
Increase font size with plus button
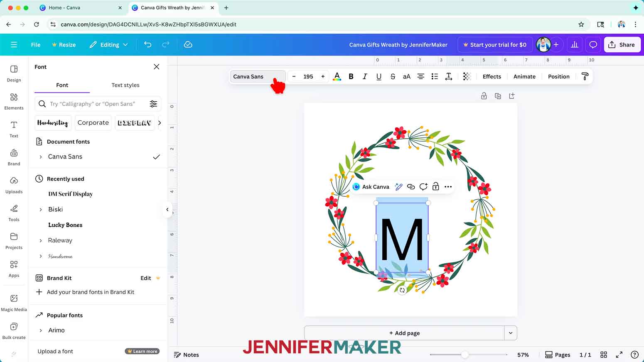(323, 76)
